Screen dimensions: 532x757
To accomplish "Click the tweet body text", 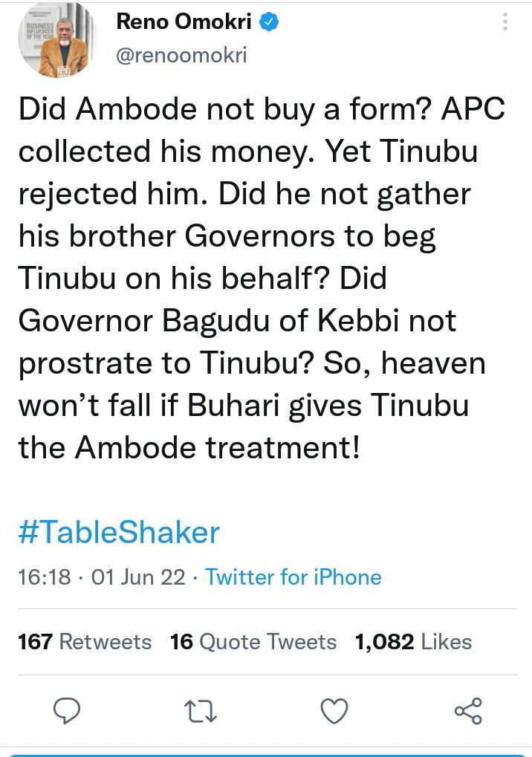I will (260, 280).
